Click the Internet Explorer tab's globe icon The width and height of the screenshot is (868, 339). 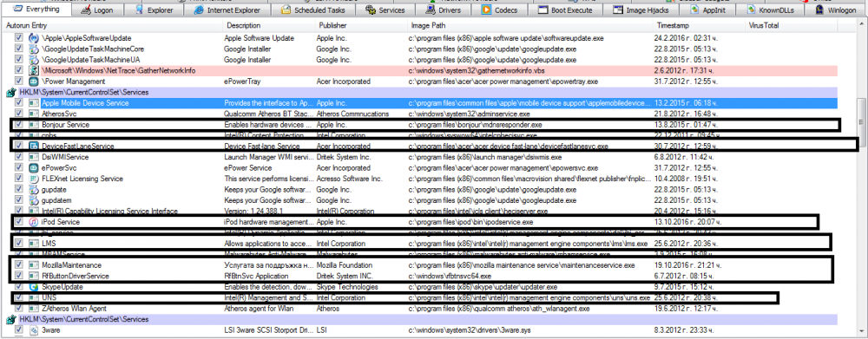click(198, 10)
